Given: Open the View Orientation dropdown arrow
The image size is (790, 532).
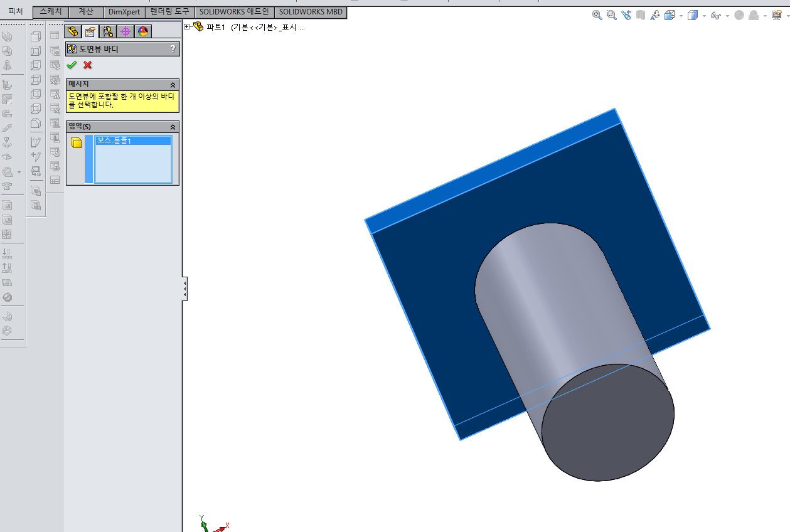Looking at the screenshot, I should [x=681, y=16].
